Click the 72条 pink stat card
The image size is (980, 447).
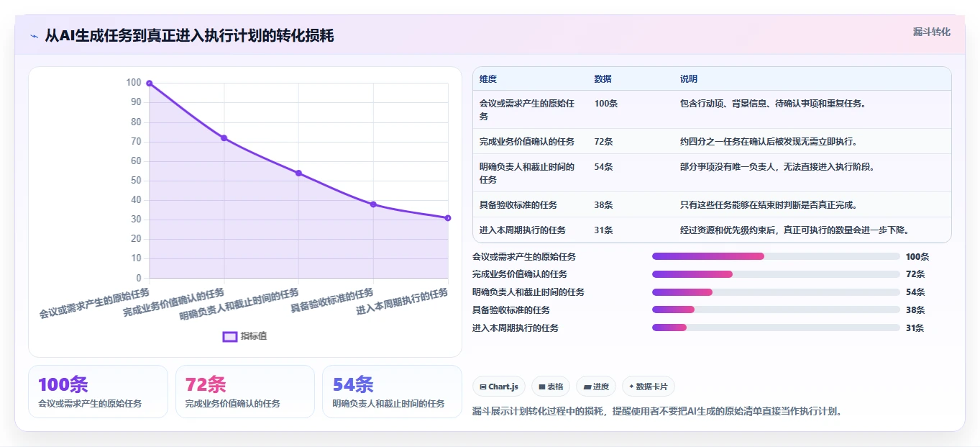(245, 392)
